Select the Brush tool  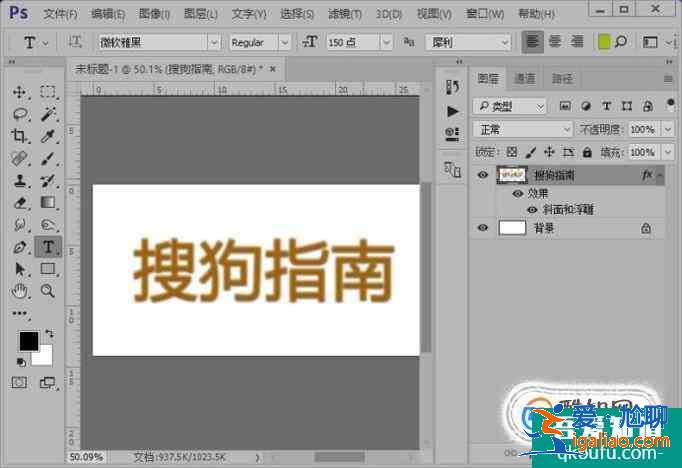48,159
